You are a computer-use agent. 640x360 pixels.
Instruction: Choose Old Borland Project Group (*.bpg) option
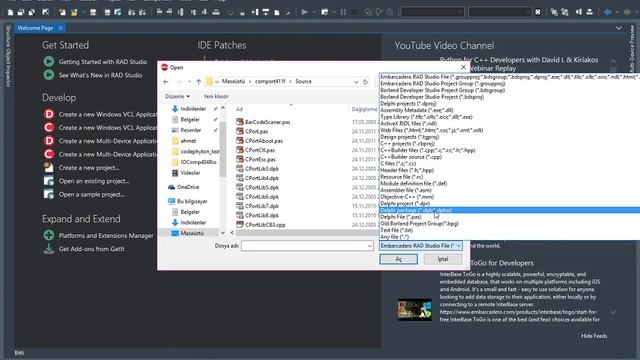pos(509,223)
